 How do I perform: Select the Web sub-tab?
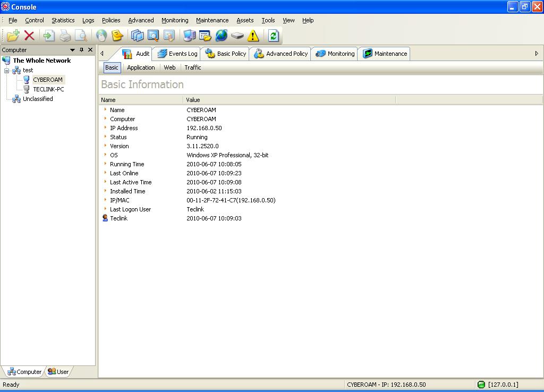click(169, 67)
